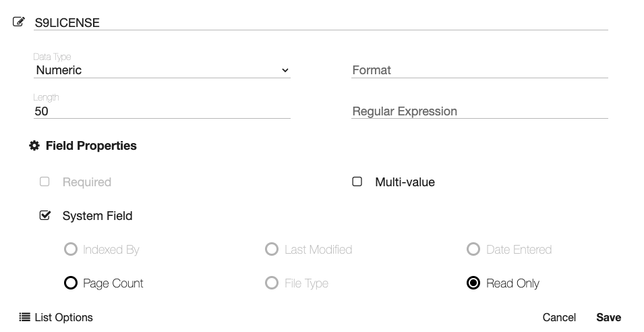Focus the Regular Expression input
644x332 pixels.
pyautogui.click(x=479, y=111)
